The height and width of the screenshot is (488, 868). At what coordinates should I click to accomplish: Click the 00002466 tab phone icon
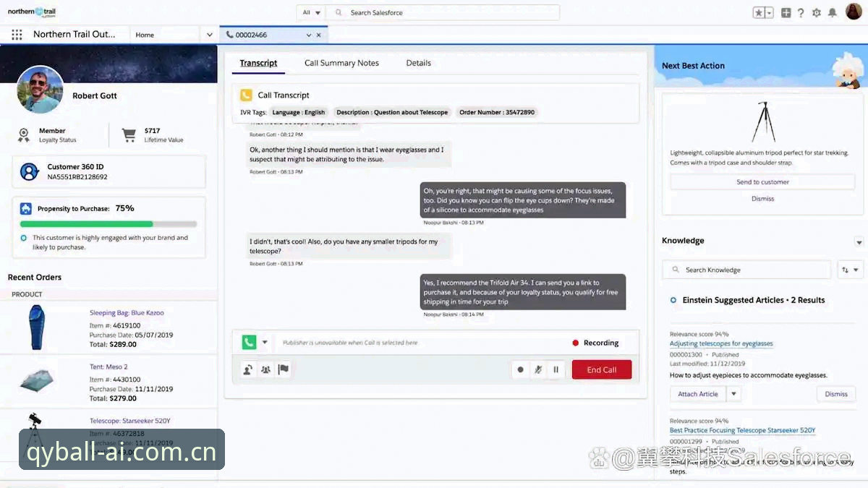(230, 35)
